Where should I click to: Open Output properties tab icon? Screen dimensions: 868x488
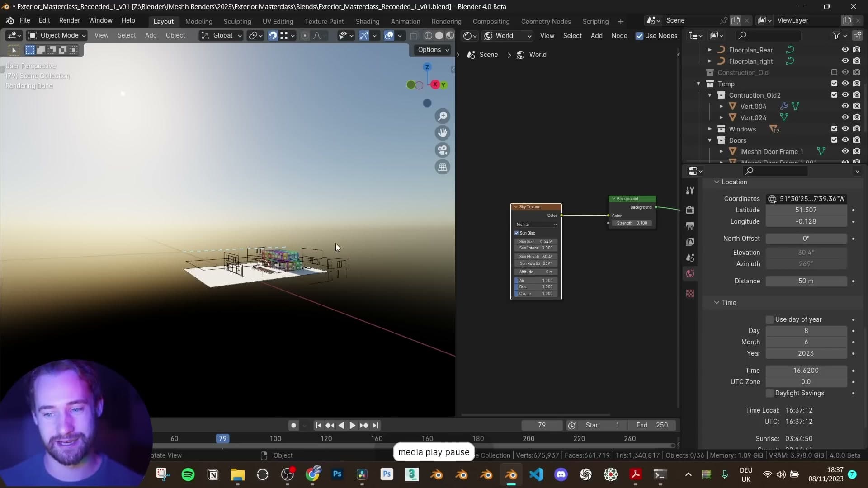[x=690, y=226]
